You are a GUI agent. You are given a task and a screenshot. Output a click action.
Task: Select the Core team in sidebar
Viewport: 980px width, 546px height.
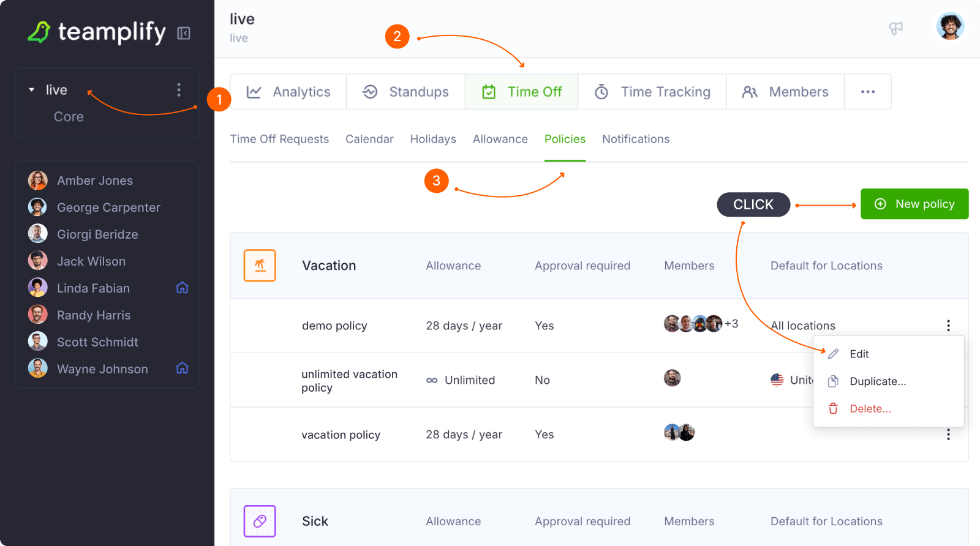69,117
